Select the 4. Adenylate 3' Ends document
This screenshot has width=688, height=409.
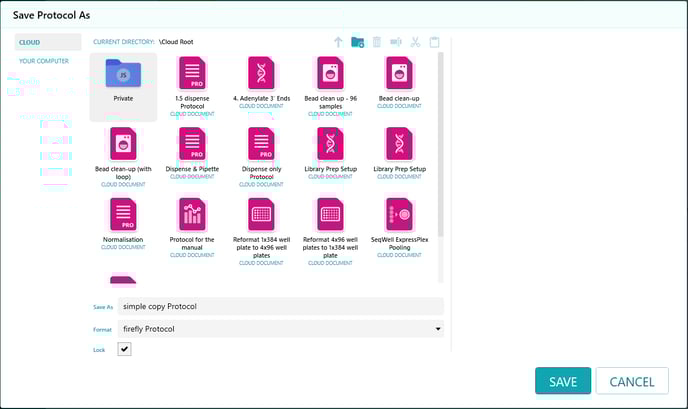point(261,83)
